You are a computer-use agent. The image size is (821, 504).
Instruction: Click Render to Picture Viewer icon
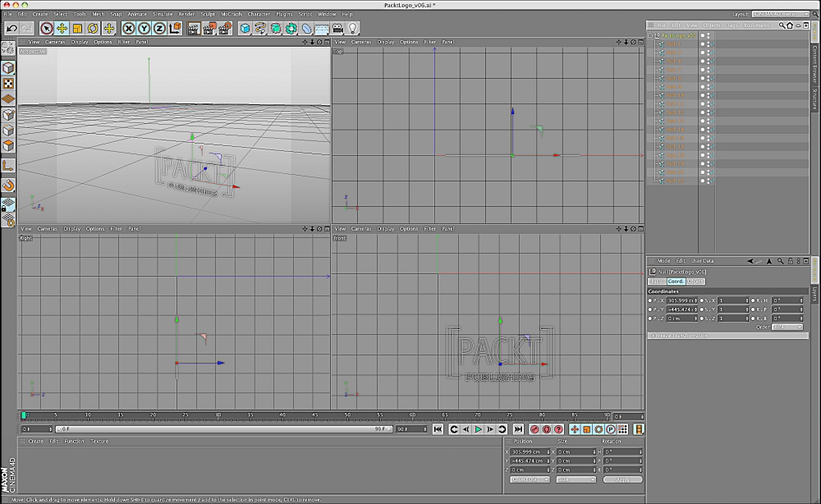pos(209,28)
